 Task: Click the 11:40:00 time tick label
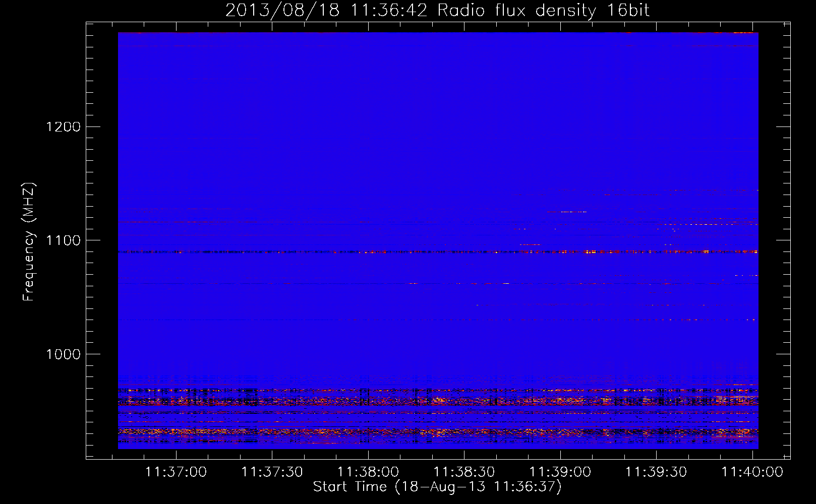coord(752,472)
